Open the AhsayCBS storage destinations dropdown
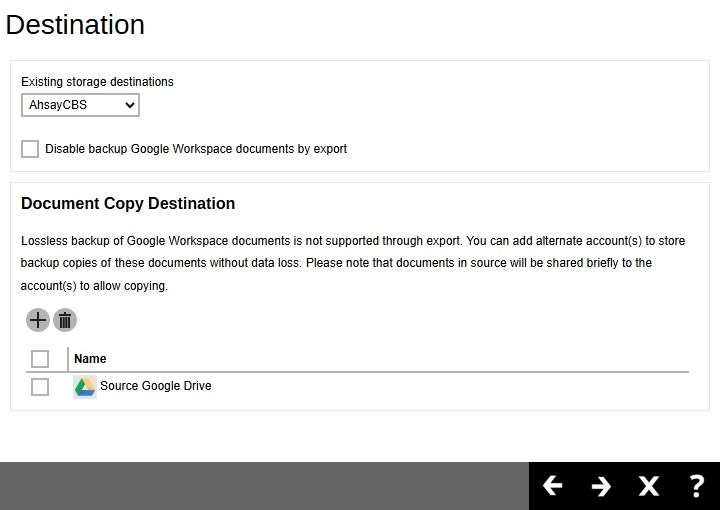Viewport: 720px width, 510px height. [x=80, y=105]
